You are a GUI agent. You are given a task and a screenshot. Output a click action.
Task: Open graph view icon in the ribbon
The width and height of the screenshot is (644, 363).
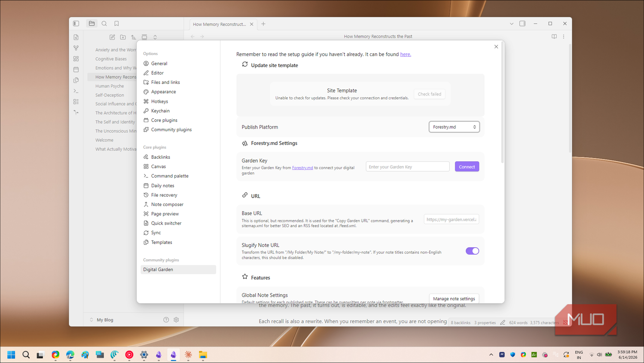[76, 48]
